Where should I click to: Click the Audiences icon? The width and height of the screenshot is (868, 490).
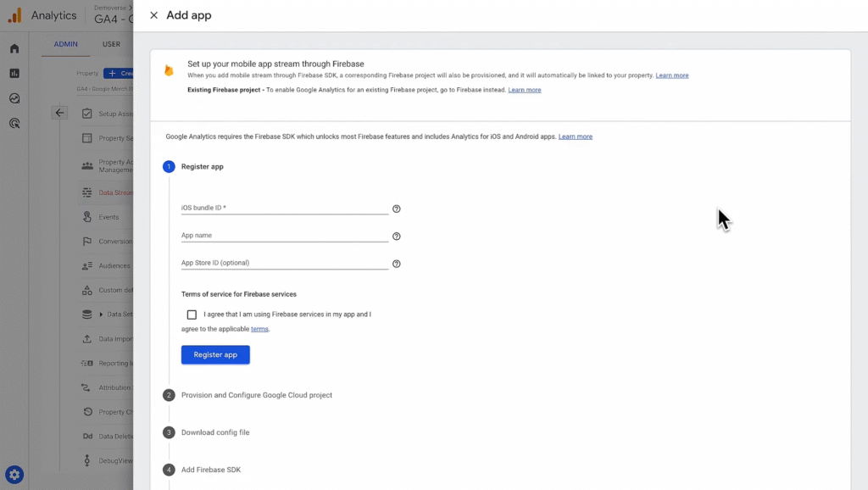point(87,265)
